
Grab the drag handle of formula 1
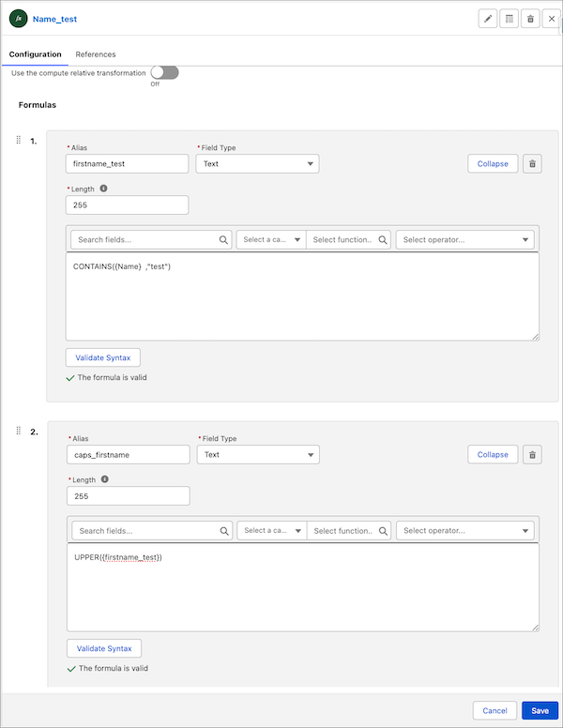[x=19, y=140]
